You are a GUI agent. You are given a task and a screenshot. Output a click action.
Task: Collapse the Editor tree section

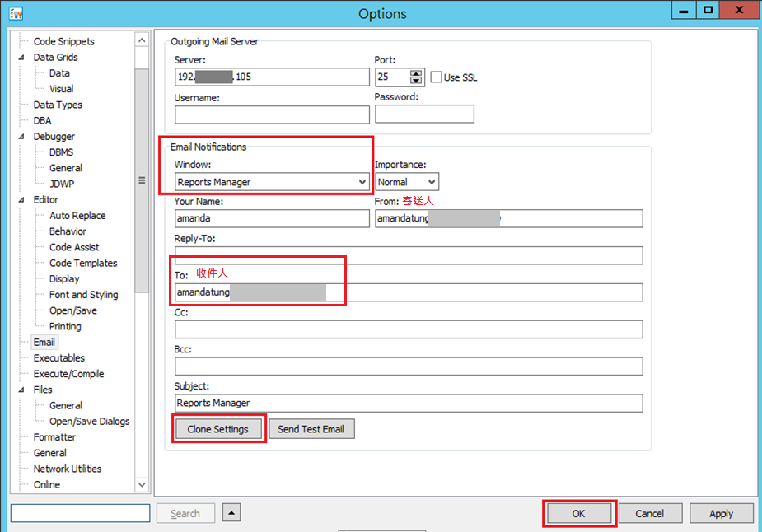click(x=20, y=199)
